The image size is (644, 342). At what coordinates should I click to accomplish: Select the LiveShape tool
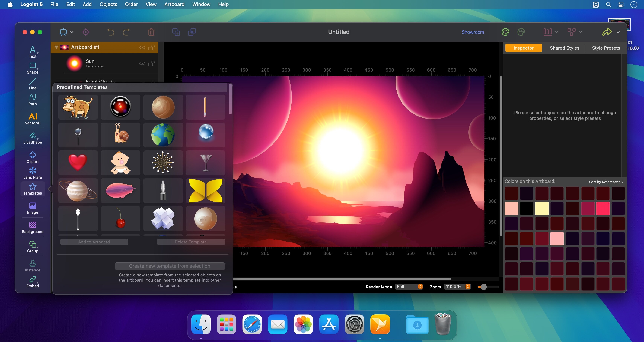coord(33,138)
